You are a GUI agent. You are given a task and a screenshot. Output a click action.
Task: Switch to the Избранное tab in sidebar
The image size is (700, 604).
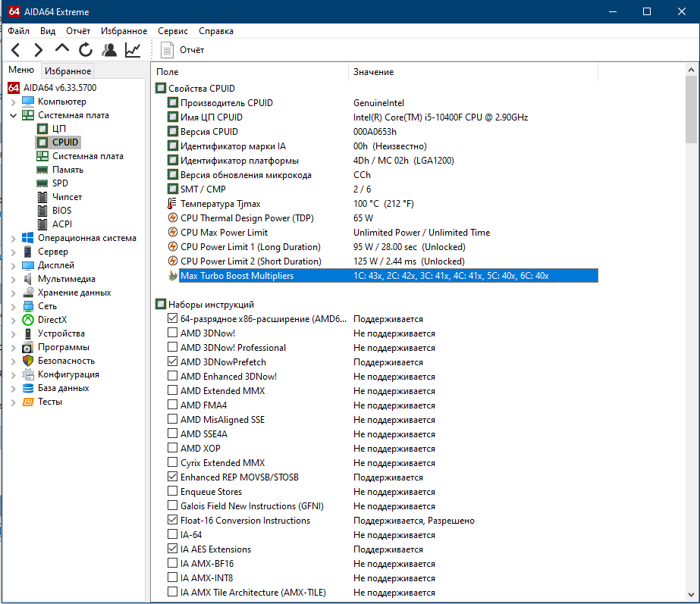tap(67, 71)
